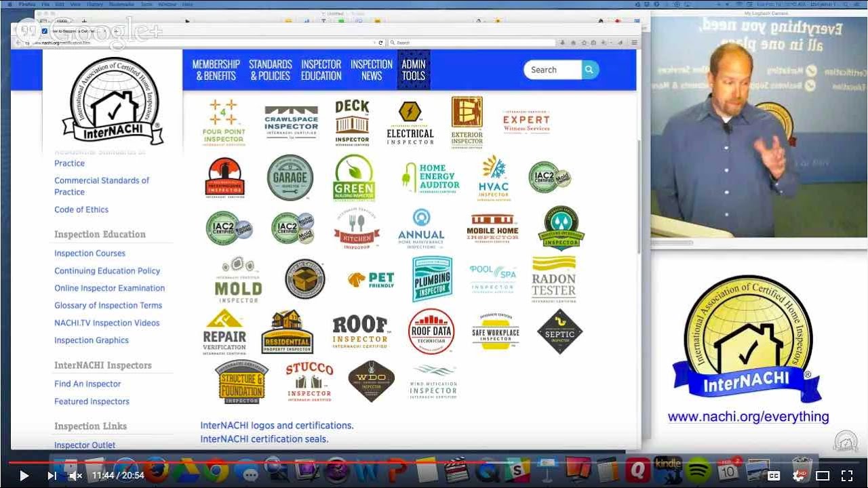The image size is (868, 488).
Task: Switch the video to theater mode
Action: click(823, 475)
